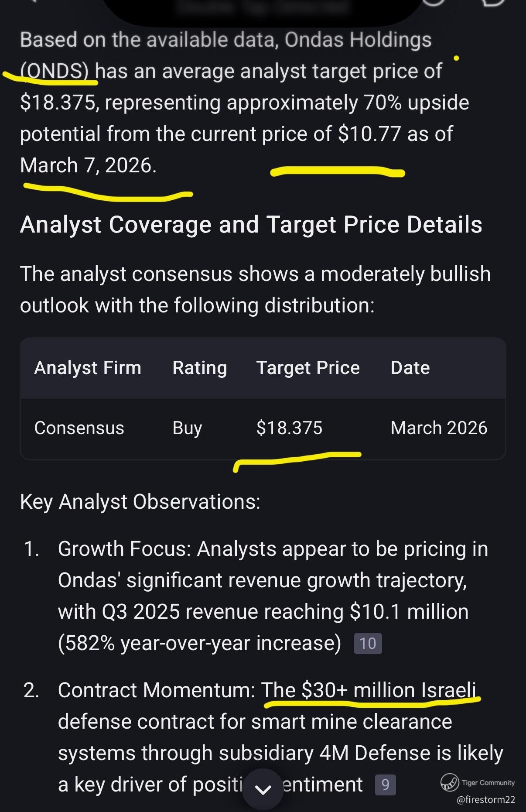Screen dimensions: 526x812
Task: Click the Tiger Community watermark text
Action: click(x=488, y=783)
